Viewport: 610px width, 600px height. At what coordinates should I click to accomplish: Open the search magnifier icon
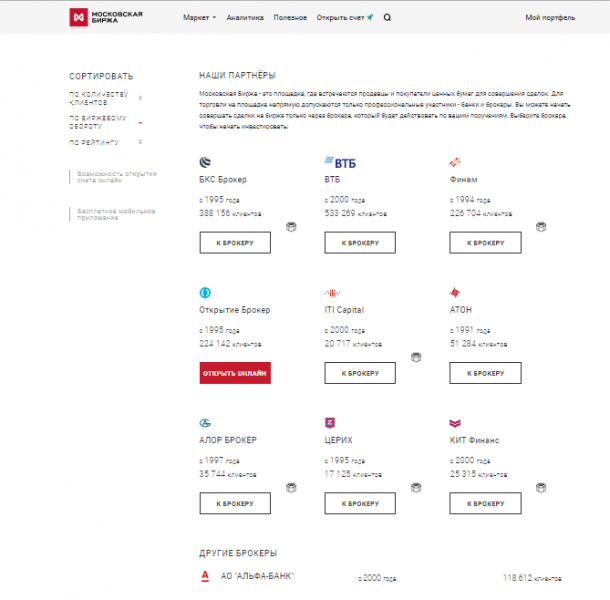(x=387, y=18)
